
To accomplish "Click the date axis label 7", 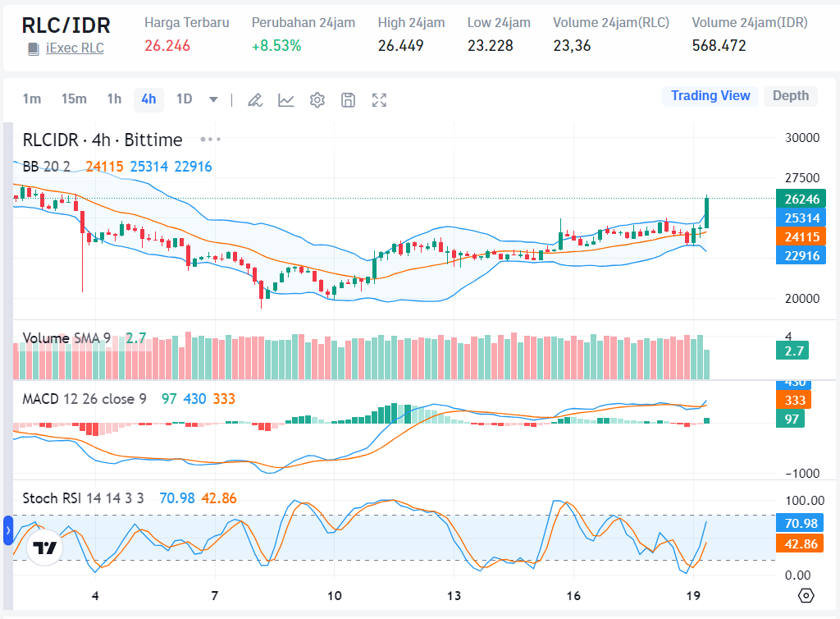I will (x=215, y=595).
